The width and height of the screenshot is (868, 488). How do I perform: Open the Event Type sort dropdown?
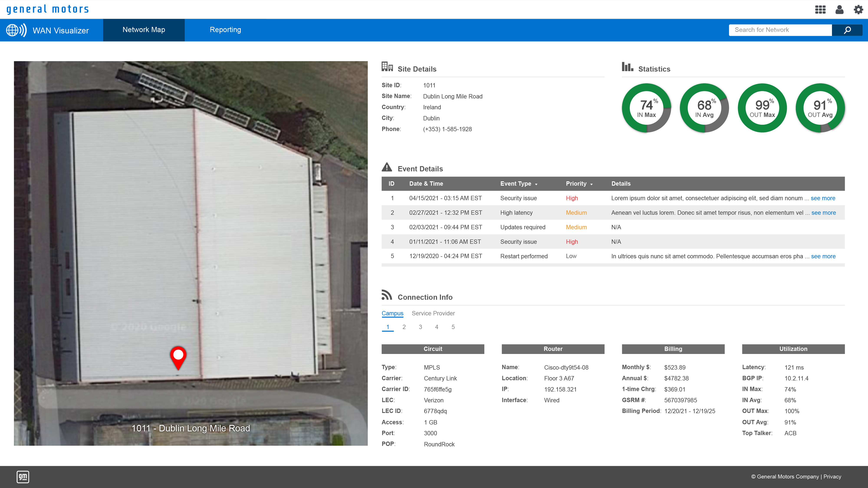coord(536,184)
